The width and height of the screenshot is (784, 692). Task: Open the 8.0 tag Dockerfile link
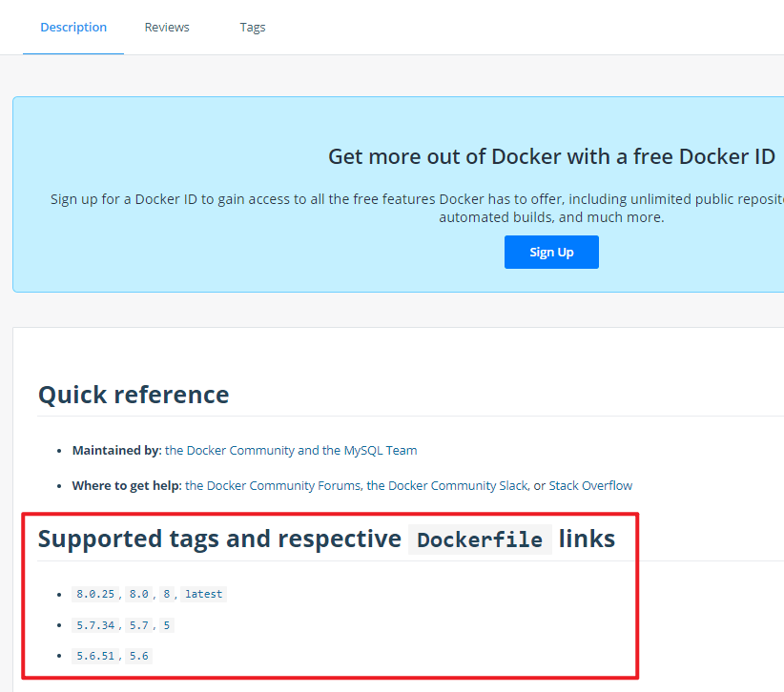(139, 594)
